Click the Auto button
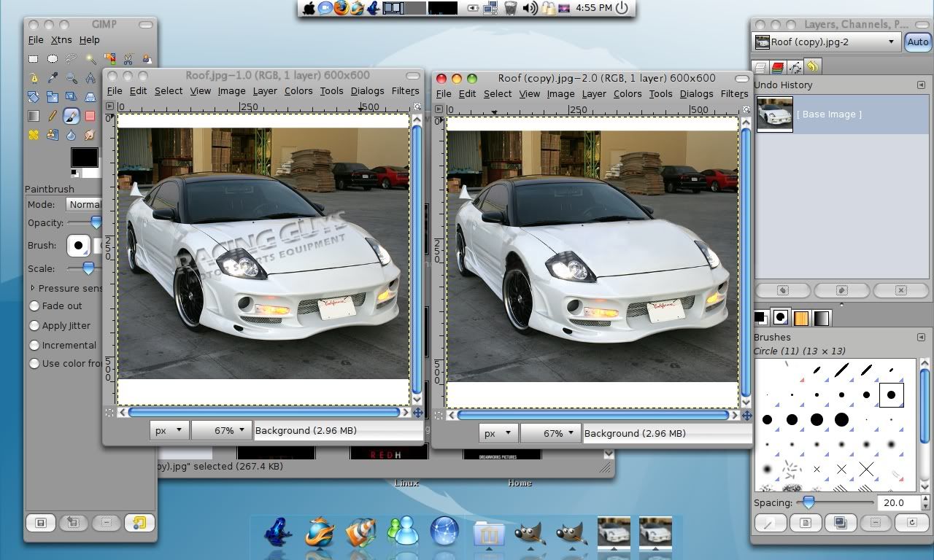Image resolution: width=934 pixels, height=560 pixels. (x=917, y=42)
